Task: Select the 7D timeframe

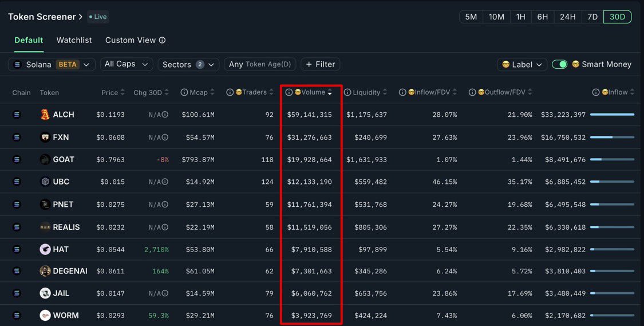Action: point(592,17)
